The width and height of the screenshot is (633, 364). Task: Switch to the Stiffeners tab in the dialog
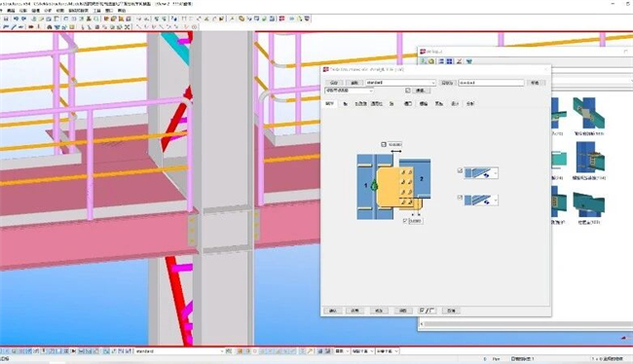tap(360, 104)
